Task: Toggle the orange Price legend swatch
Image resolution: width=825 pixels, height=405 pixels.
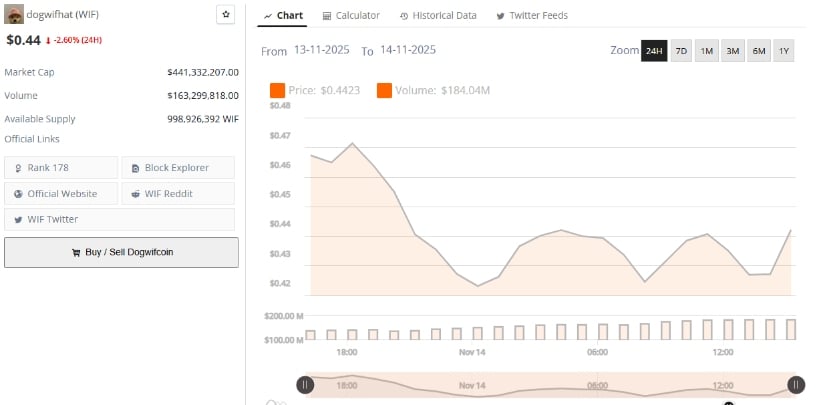Action: click(277, 91)
